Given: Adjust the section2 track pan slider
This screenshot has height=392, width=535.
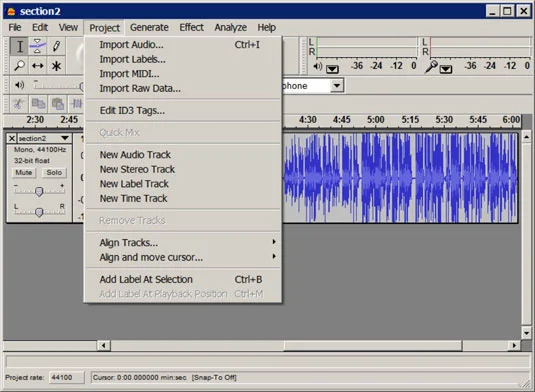Looking at the screenshot, I should 39,212.
